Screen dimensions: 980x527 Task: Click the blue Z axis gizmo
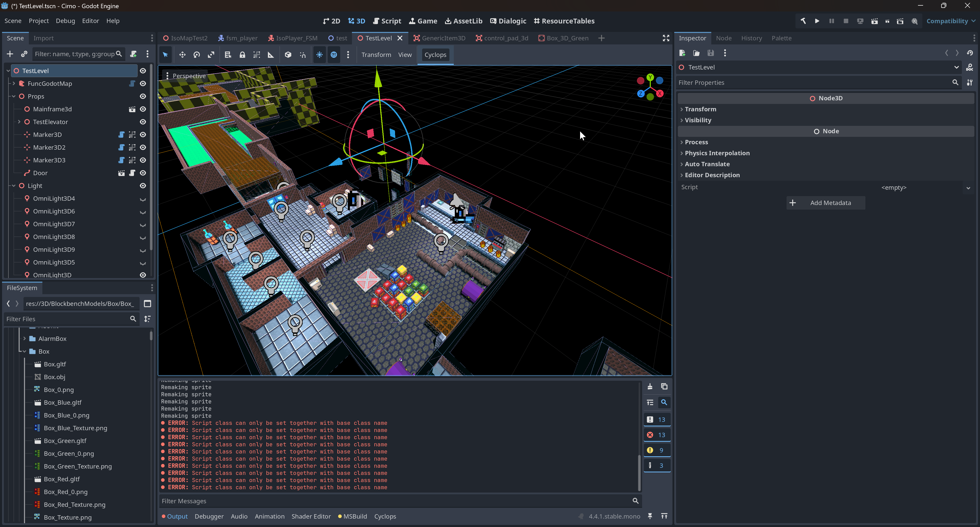coord(641,94)
